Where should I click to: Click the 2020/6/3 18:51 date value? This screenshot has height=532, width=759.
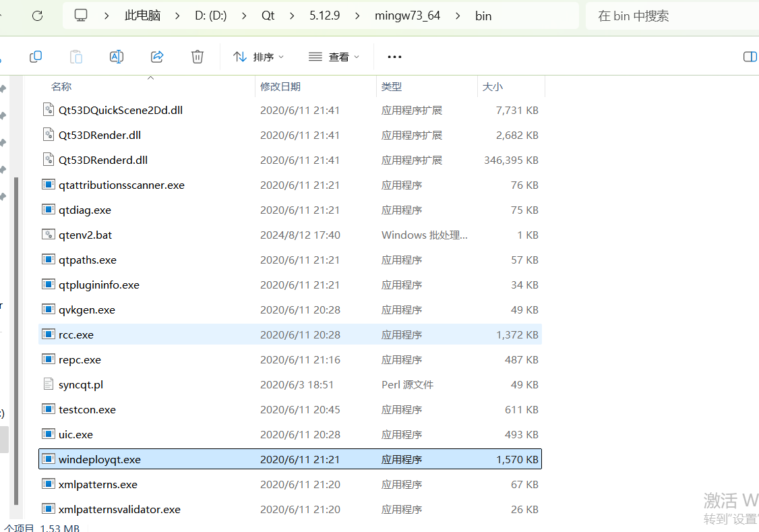click(297, 384)
